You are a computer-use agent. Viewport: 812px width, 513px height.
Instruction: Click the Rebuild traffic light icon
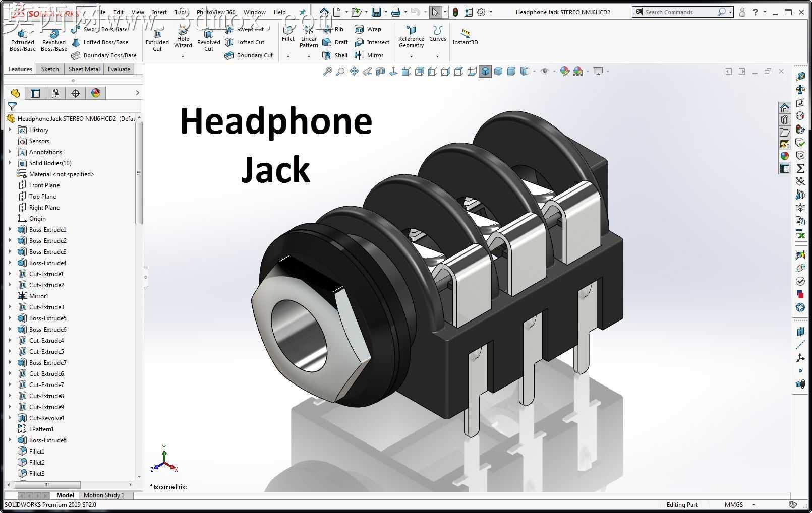[x=455, y=12]
